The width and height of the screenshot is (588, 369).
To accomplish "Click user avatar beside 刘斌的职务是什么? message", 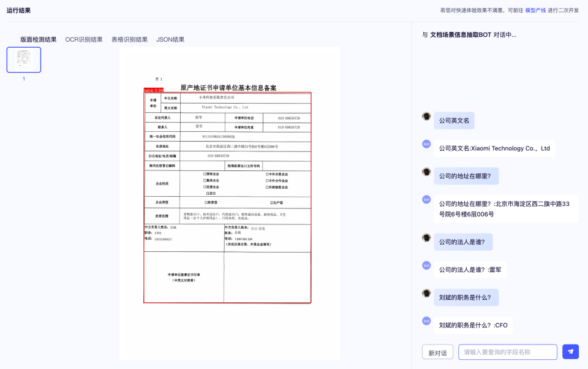I will pos(426,293).
